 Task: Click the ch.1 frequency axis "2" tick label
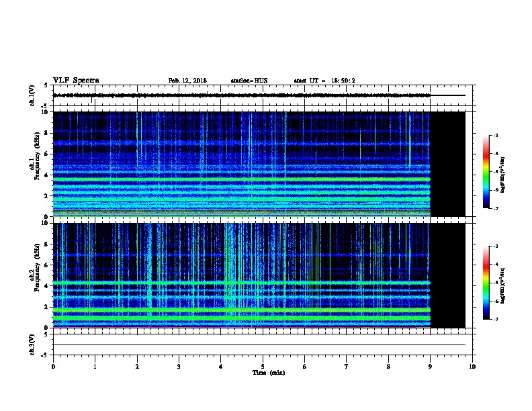pos(47,195)
